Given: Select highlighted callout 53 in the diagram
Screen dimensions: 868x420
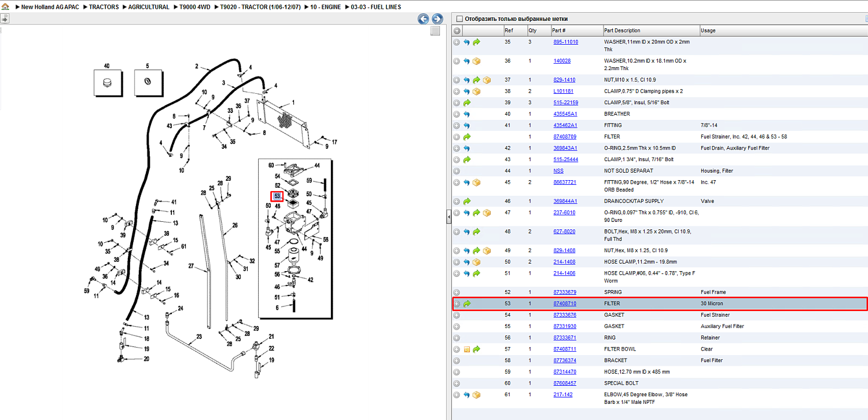Looking at the screenshot, I should point(277,196).
